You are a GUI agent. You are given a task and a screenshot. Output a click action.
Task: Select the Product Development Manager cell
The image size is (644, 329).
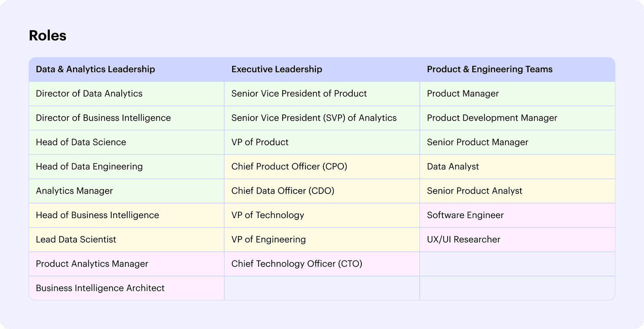pyautogui.click(x=492, y=118)
